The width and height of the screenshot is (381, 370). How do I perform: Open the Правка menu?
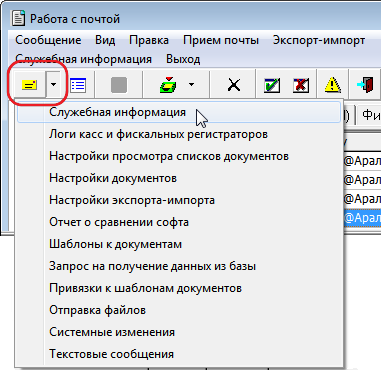tap(149, 40)
